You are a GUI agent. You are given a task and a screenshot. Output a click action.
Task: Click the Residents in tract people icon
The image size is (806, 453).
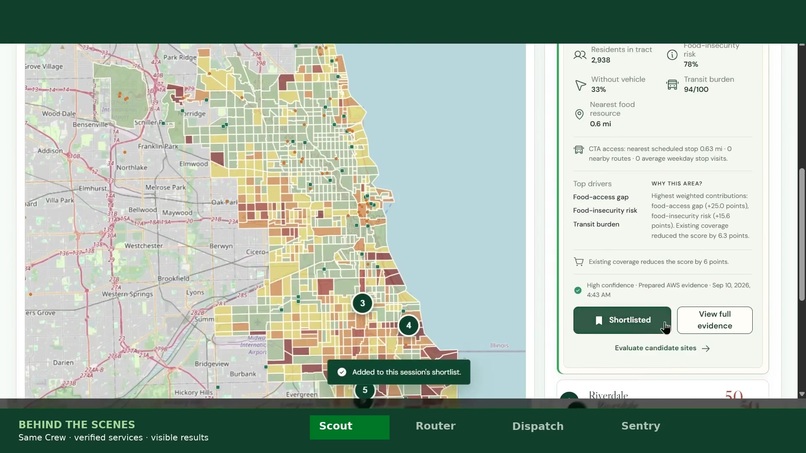click(580, 55)
